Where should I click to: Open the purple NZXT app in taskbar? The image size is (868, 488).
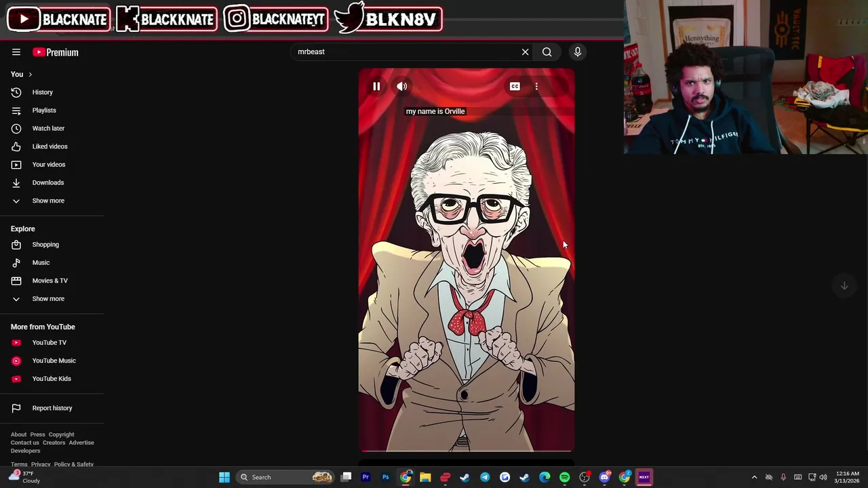(x=644, y=477)
